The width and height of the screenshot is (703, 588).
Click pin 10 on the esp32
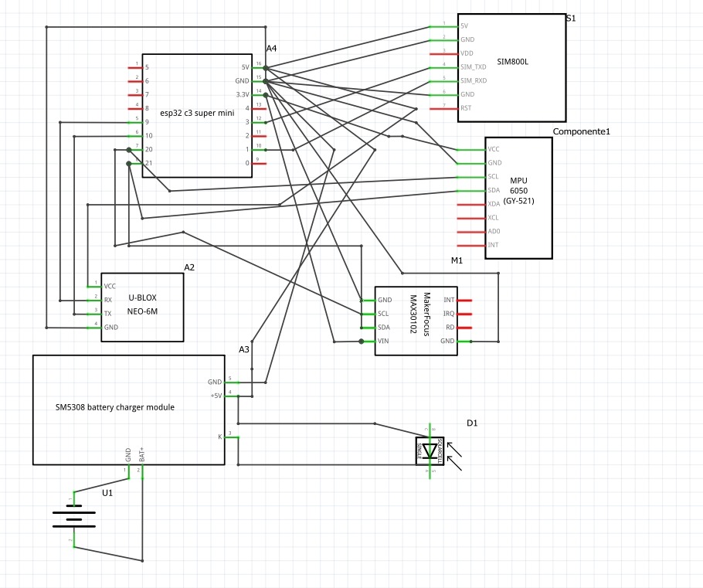coord(135,136)
